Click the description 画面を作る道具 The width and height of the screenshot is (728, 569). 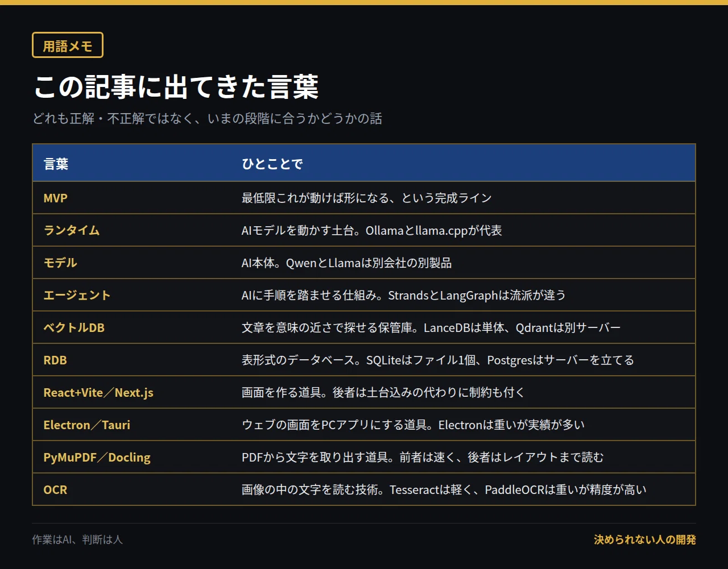pyautogui.click(x=383, y=392)
